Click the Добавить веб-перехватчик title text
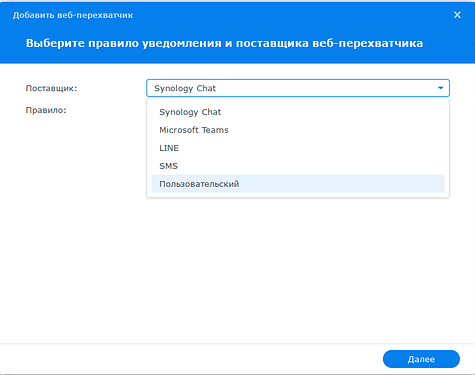This screenshot has width=475, height=375. coord(73,15)
